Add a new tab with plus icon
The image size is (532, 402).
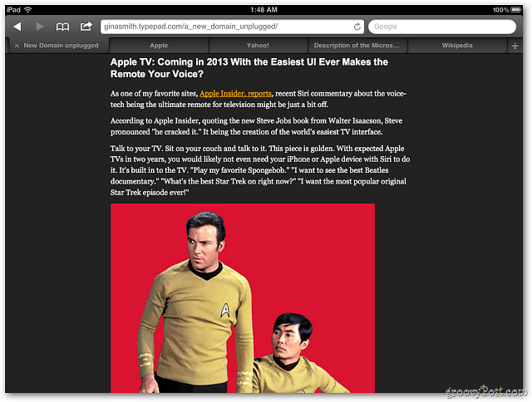pyautogui.click(x=515, y=46)
